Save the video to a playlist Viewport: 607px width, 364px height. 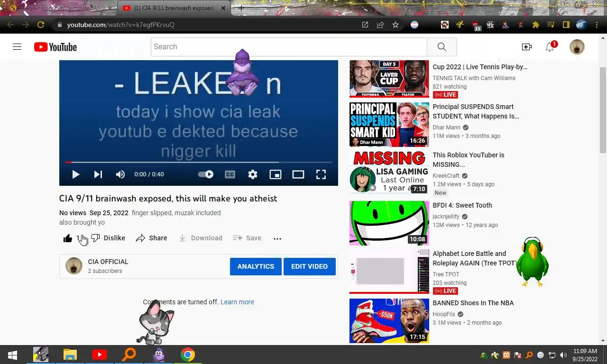click(247, 238)
